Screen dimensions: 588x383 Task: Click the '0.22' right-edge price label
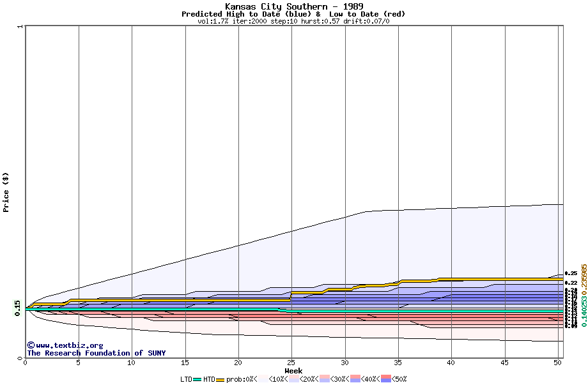571,283
